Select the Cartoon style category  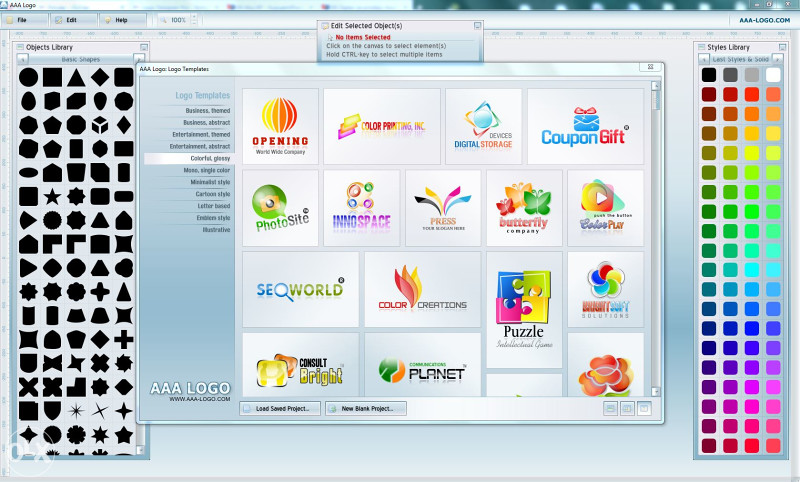pos(213,194)
